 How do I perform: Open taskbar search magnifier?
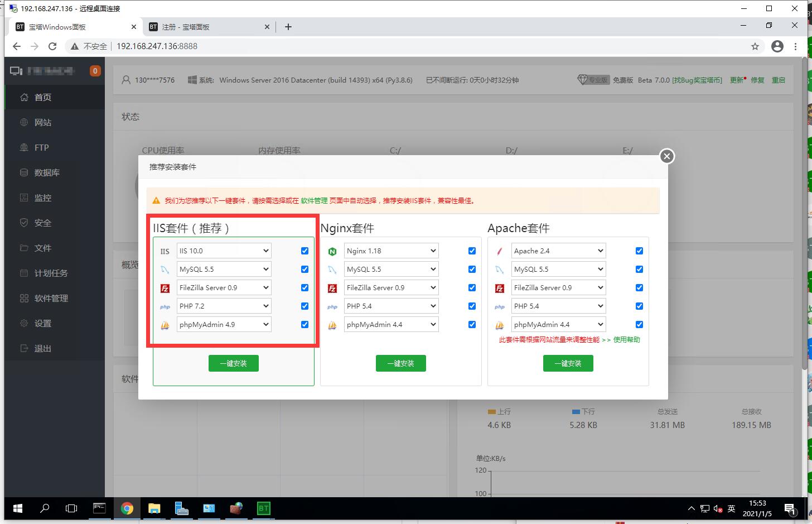point(45,508)
